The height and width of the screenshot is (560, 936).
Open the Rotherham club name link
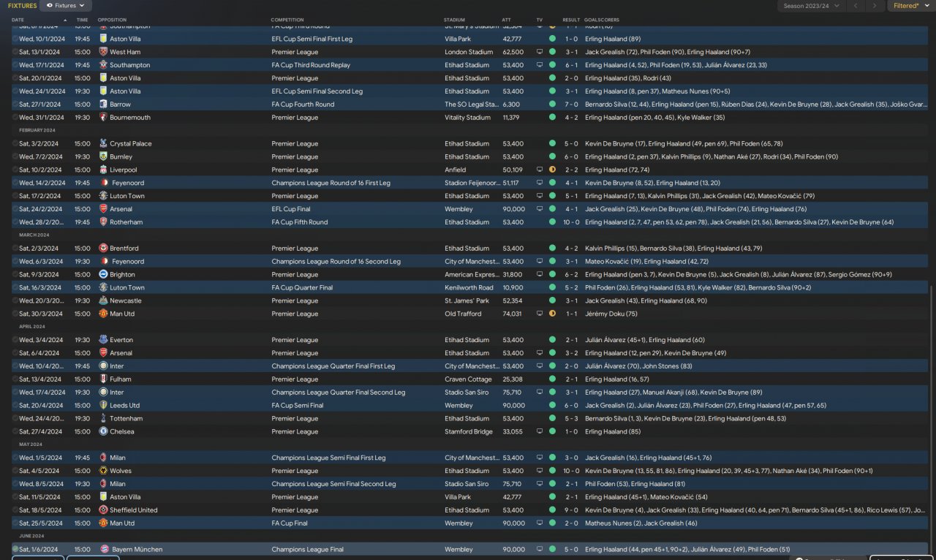126,222
